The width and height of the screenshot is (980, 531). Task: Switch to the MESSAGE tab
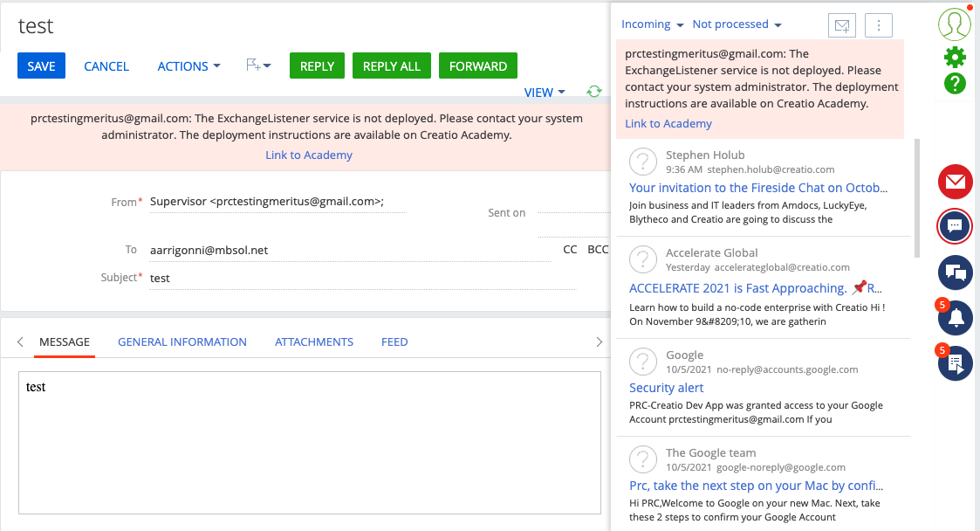coord(65,341)
